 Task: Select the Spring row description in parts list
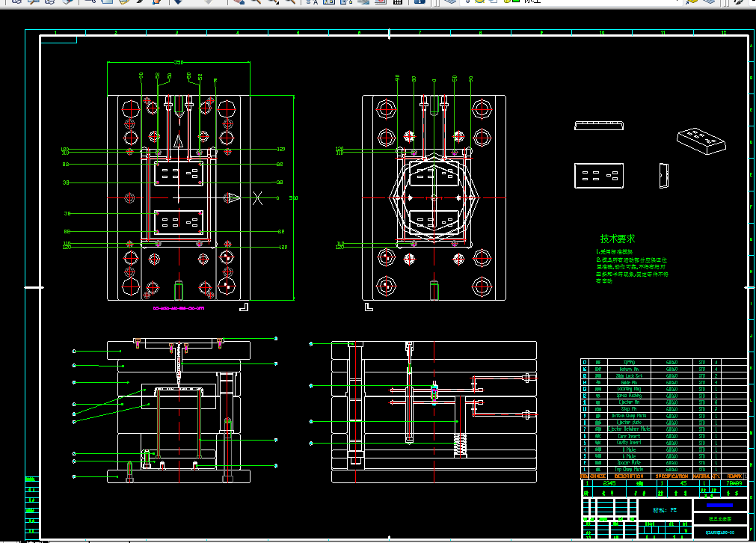(x=629, y=362)
